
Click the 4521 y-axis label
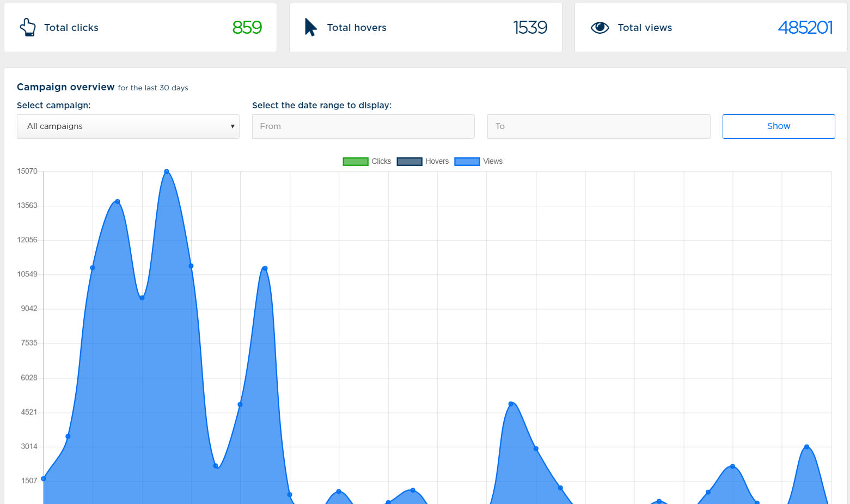pyautogui.click(x=29, y=412)
